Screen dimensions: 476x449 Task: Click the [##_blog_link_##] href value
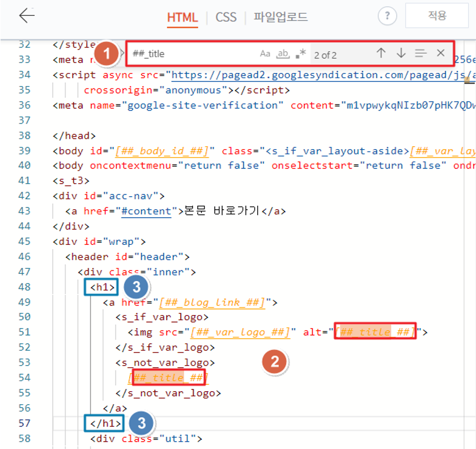[x=207, y=302]
